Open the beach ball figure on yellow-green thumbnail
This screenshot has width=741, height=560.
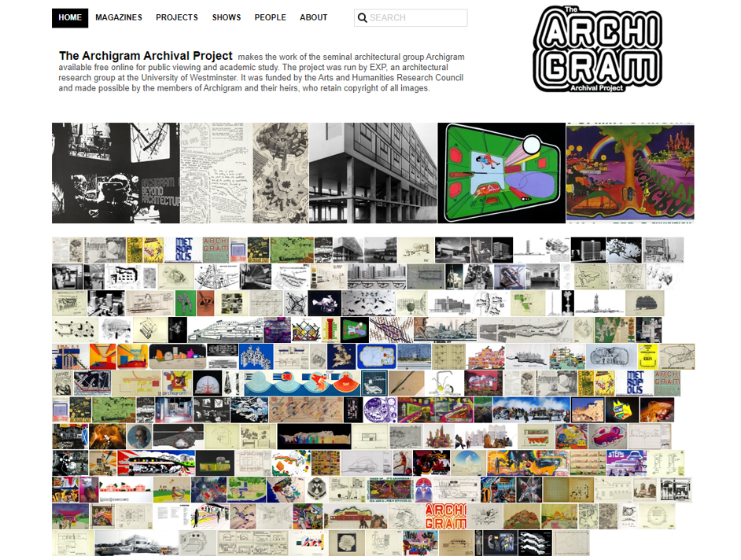[172, 489]
